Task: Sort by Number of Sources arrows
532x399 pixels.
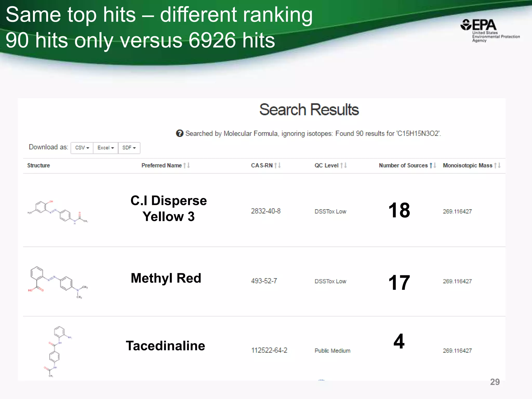Action: pyautogui.click(x=433, y=165)
